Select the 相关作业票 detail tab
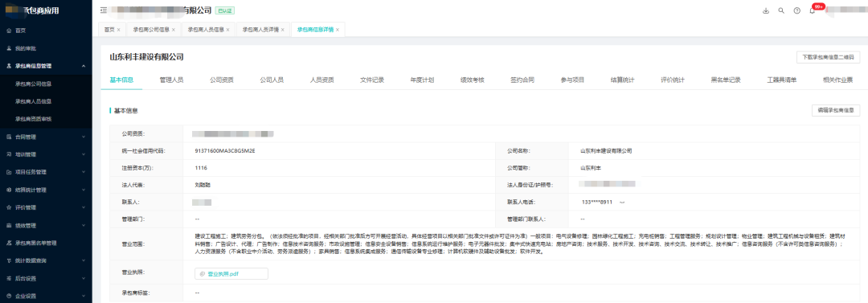Image resolution: width=868 pixels, height=303 pixels. point(837,80)
